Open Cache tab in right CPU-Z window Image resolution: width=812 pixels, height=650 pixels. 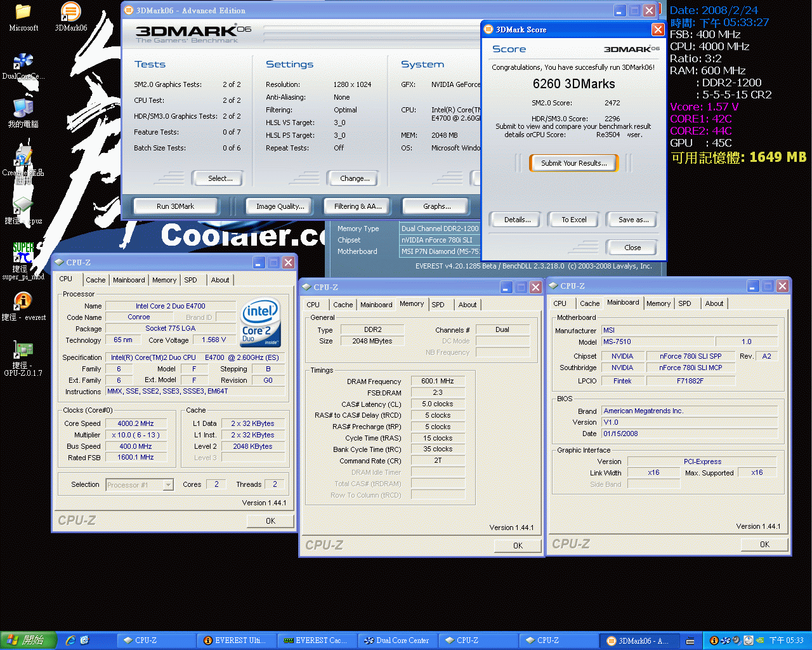[x=589, y=303]
